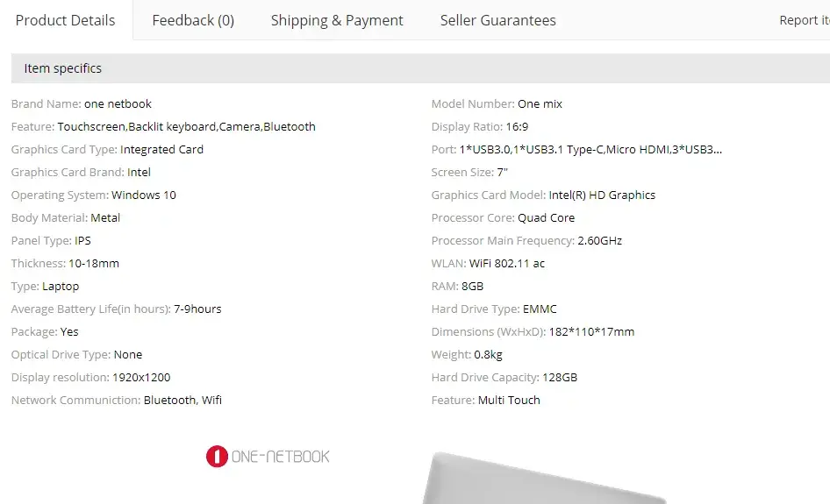Click the Hard Drive Capacity 128GB value

coord(560,377)
